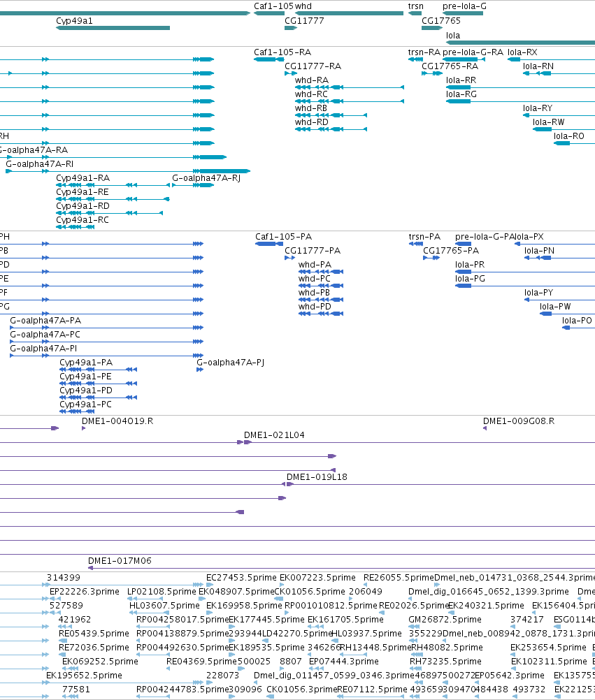This screenshot has height=700, width=595.
Task: Select transcript pre-lola-G-RA
Action: point(473,52)
